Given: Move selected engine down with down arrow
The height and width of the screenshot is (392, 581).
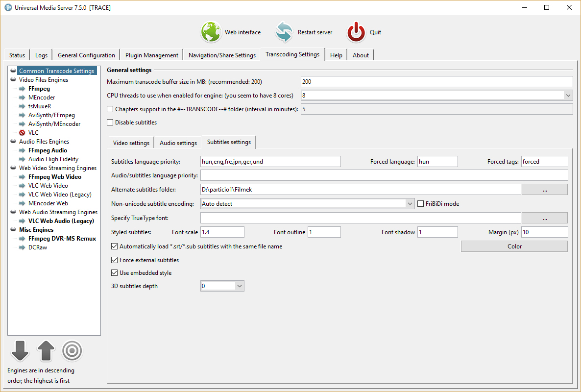Looking at the screenshot, I should click(x=20, y=351).
